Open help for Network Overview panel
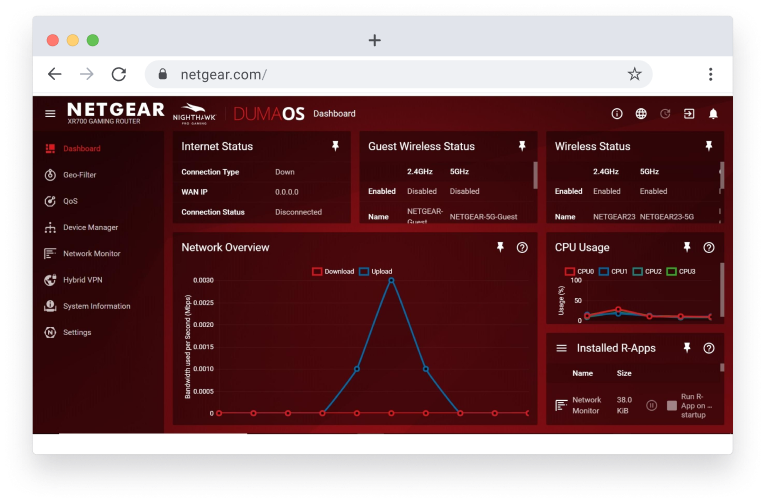Screen dimensions: 765x503 pyautogui.click(x=522, y=248)
